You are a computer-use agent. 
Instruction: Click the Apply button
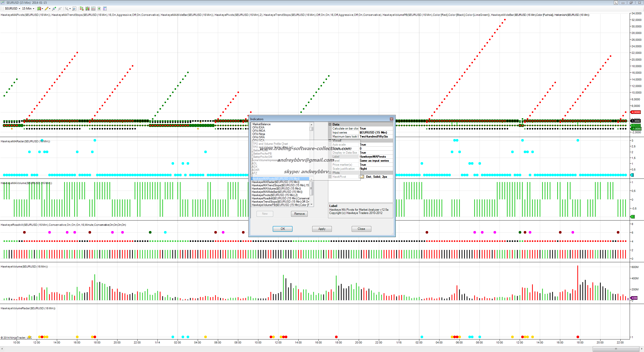point(322,229)
